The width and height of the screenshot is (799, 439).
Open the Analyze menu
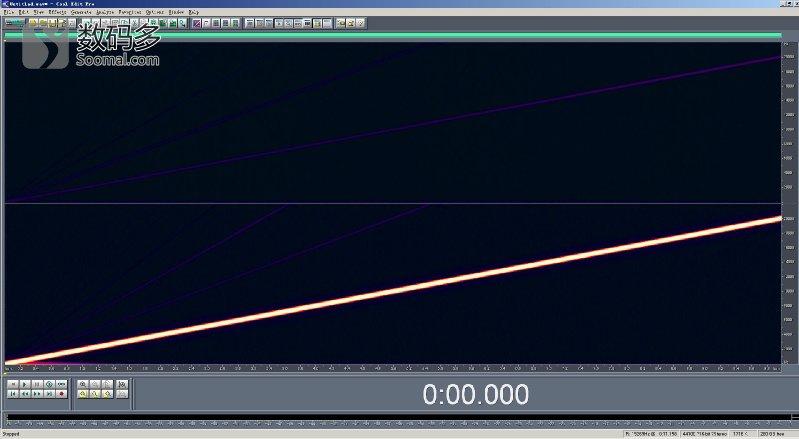[x=105, y=12]
